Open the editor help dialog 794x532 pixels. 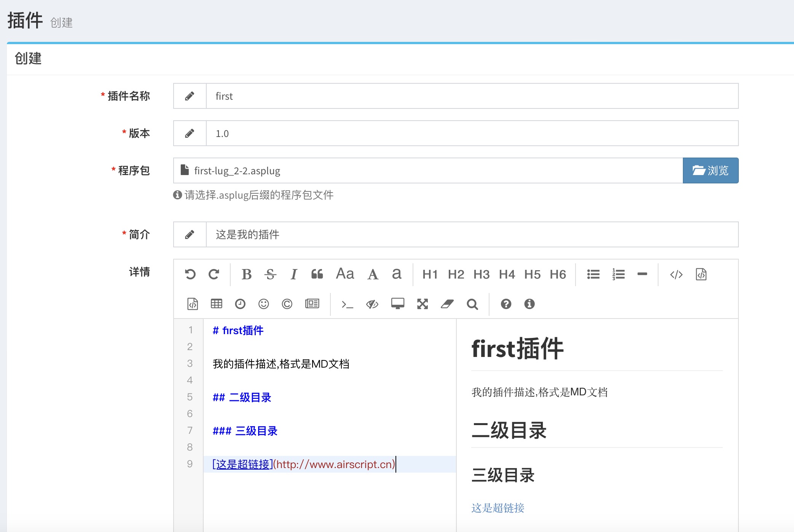point(506,304)
